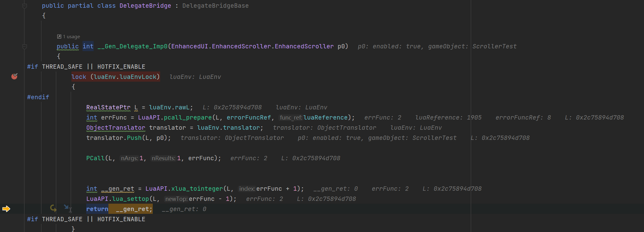
Task: Click the 'nResults:' parameter hint
Action: pyautogui.click(x=164, y=158)
